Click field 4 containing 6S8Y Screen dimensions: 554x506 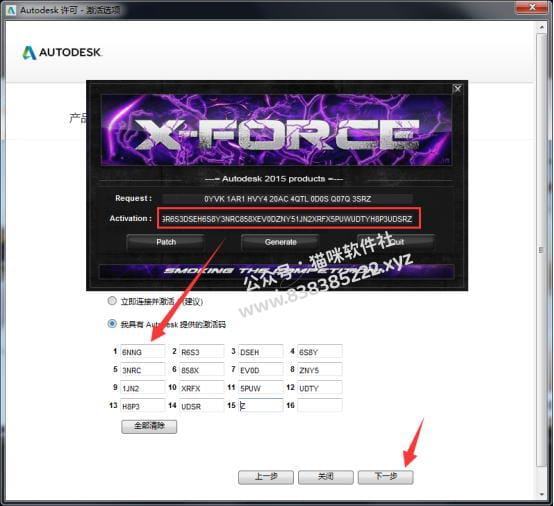(x=320, y=352)
